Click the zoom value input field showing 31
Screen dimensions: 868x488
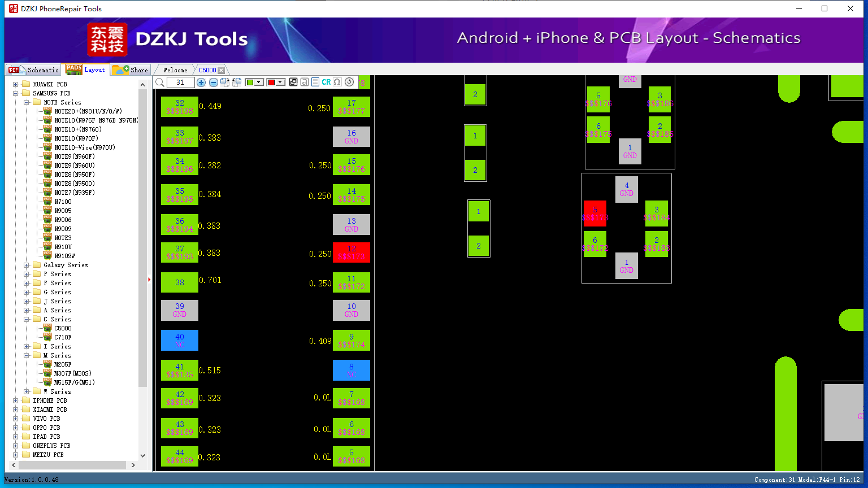pos(181,82)
